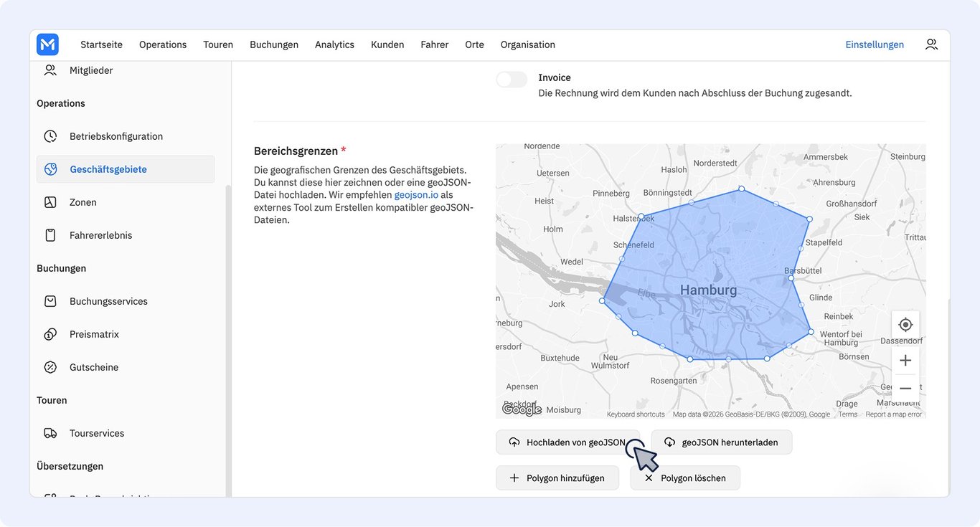The height and width of the screenshot is (527, 980).
Task: Zoom in on the map
Action: [905, 360]
